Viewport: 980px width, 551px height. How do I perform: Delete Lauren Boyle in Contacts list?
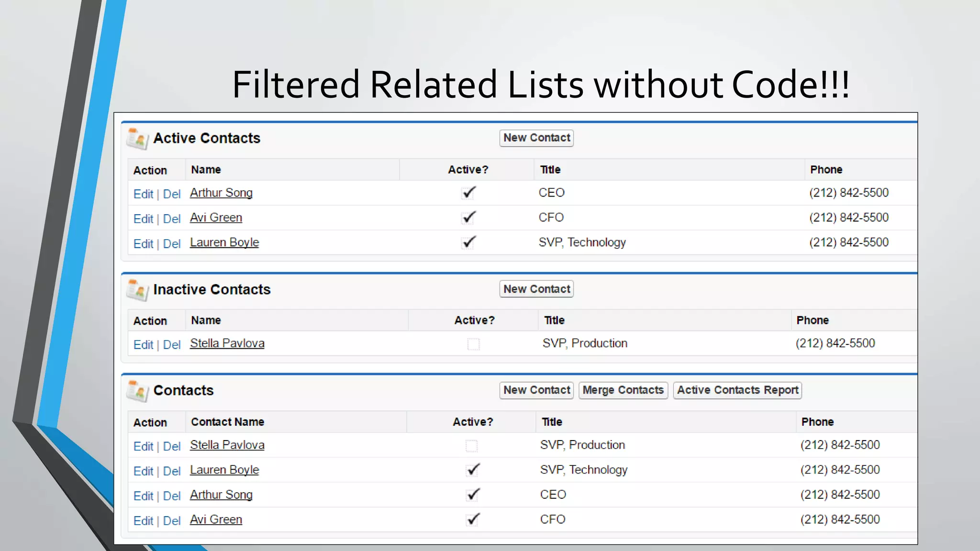171,472
